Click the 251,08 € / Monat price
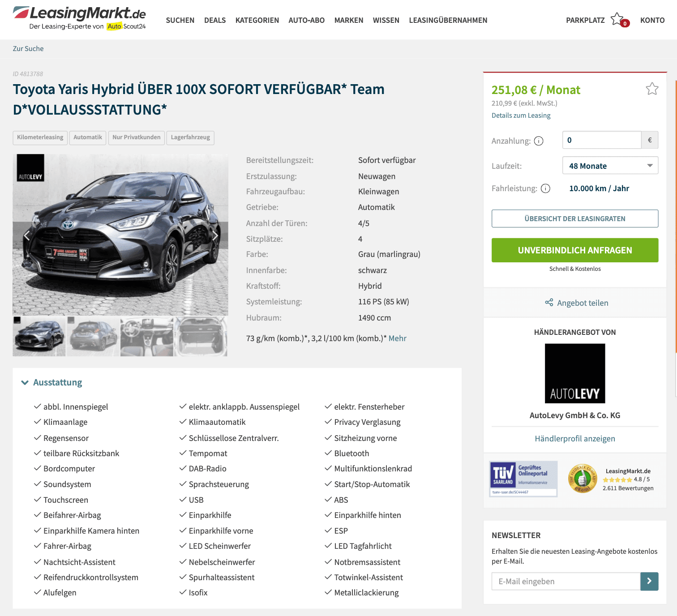This screenshot has width=677, height=616. tap(536, 90)
